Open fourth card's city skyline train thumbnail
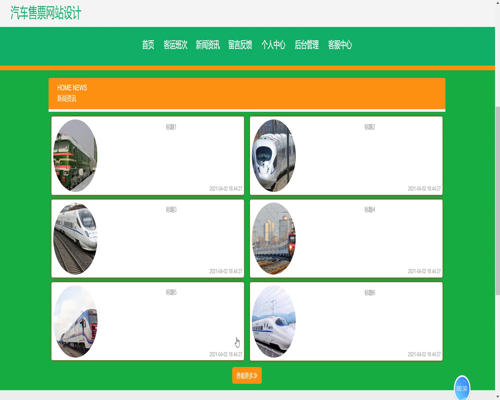This screenshot has width=500, height=400. 274,238
